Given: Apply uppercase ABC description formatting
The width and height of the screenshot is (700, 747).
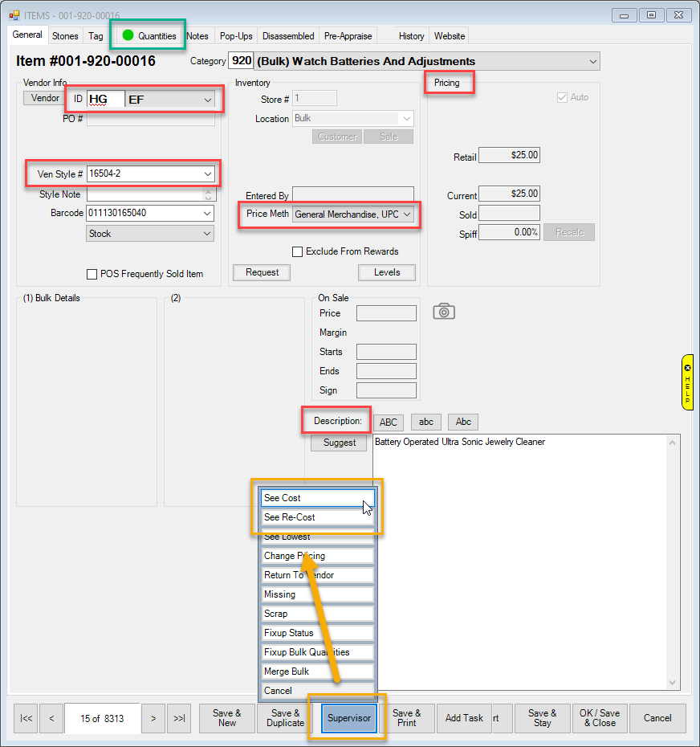Looking at the screenshot, I should point(389,422).
